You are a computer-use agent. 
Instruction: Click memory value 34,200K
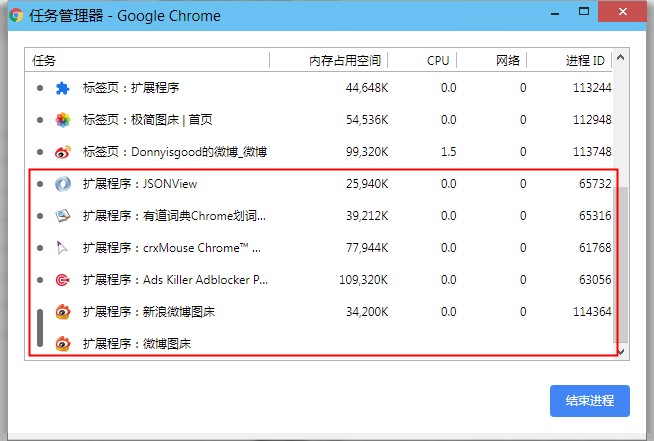click(x=367, y=312)
